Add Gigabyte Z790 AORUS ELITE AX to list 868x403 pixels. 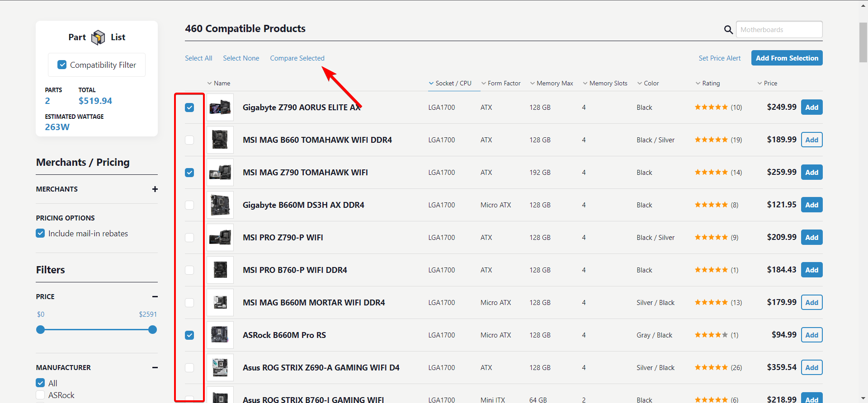812,108
